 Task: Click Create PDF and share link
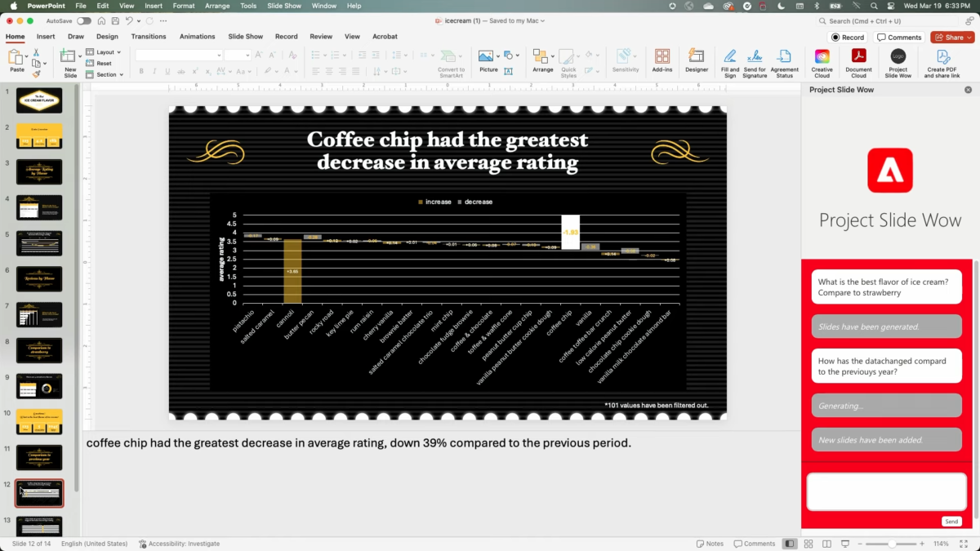coord(942,60)
